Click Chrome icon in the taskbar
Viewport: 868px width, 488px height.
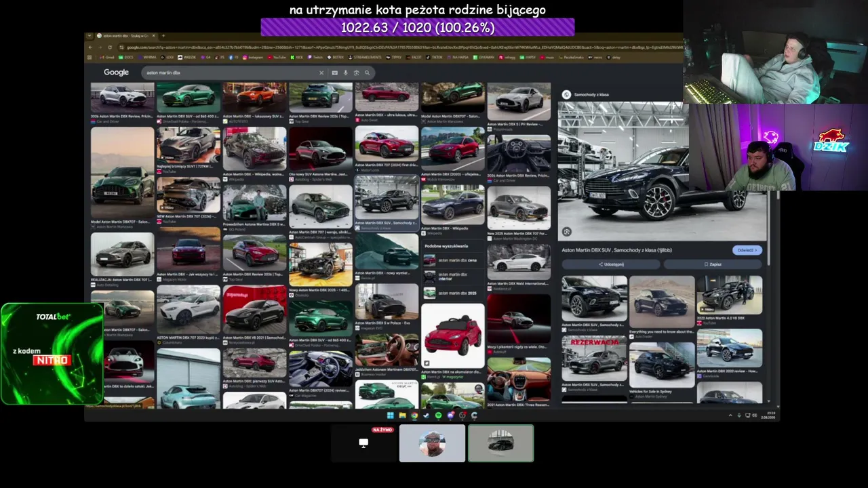click(414, 415)
